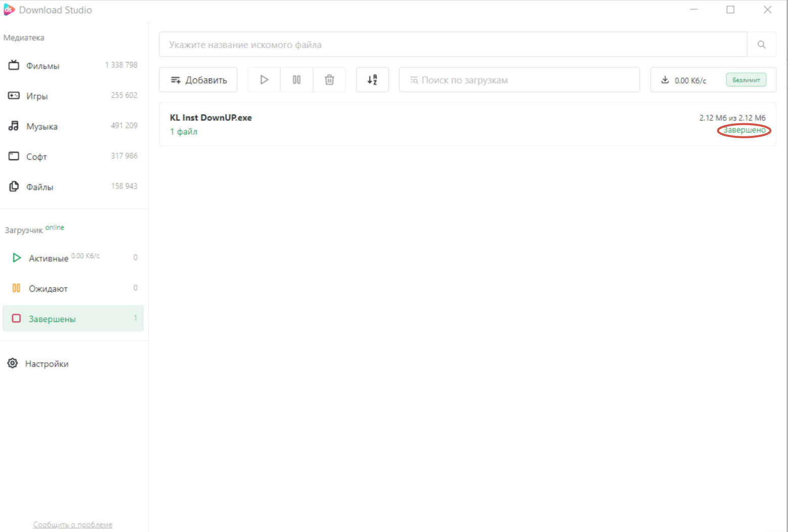Show Активные active downloads list

pos(73,258)
